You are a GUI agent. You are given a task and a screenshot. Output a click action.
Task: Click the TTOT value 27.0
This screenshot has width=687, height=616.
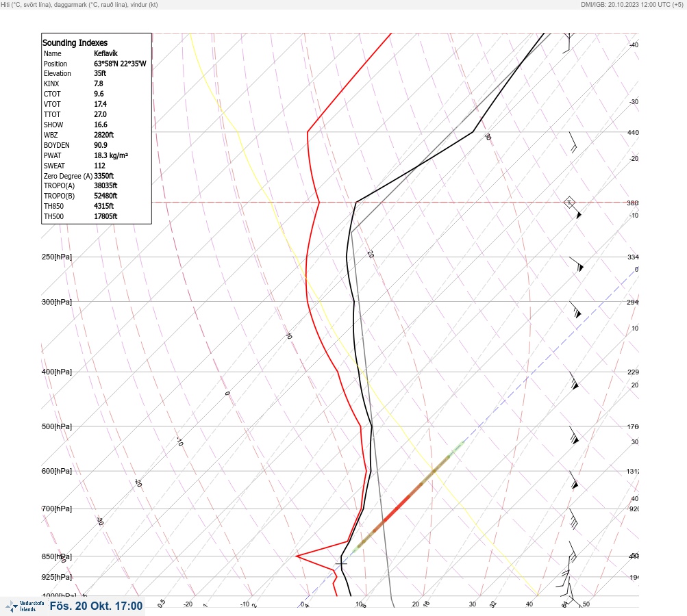100,114
